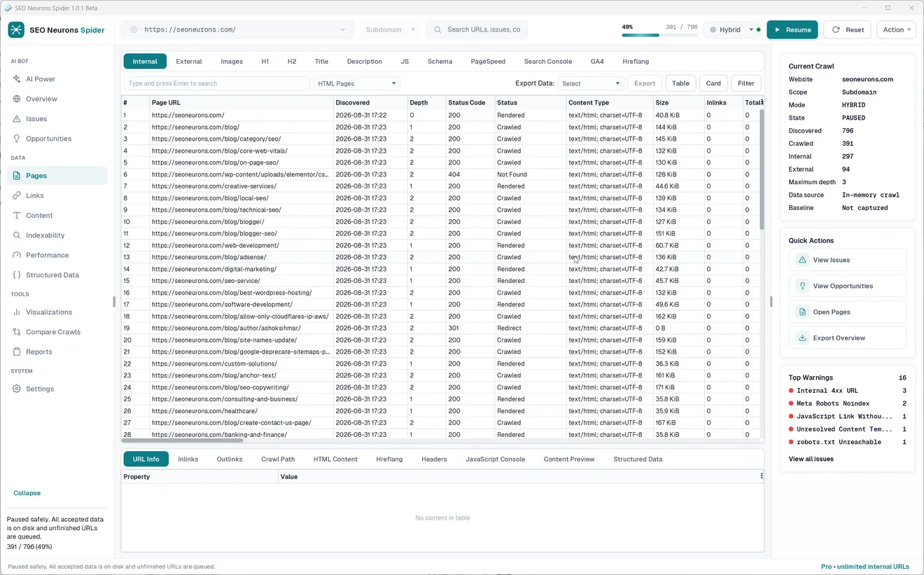Click View Issues quick action

tap(848, 260)
